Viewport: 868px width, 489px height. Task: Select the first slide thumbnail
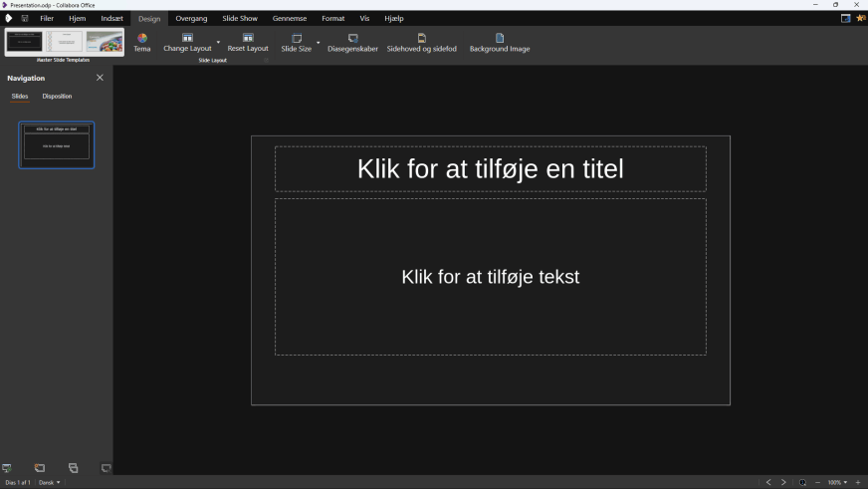57,144
